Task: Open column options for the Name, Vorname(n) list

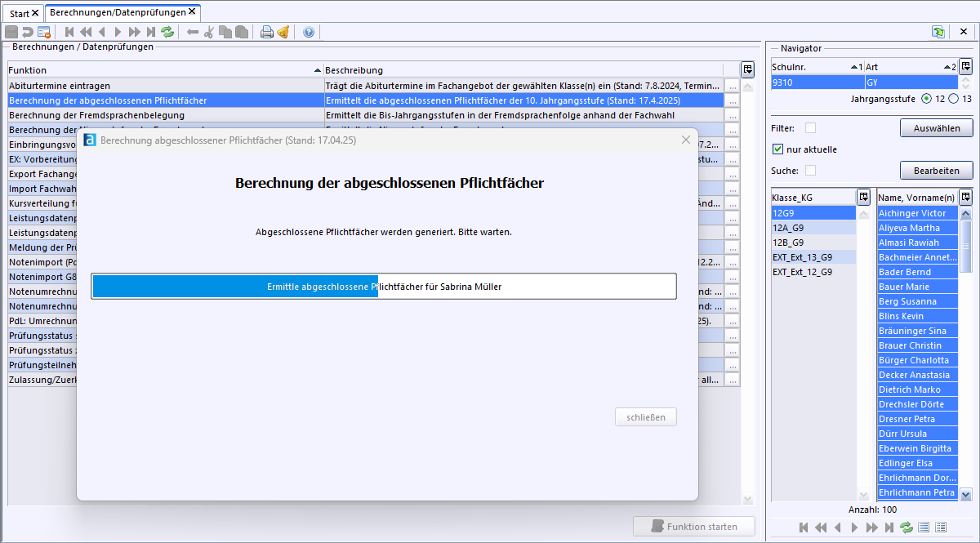Action: pyautogui.click(x=965, y=197)
